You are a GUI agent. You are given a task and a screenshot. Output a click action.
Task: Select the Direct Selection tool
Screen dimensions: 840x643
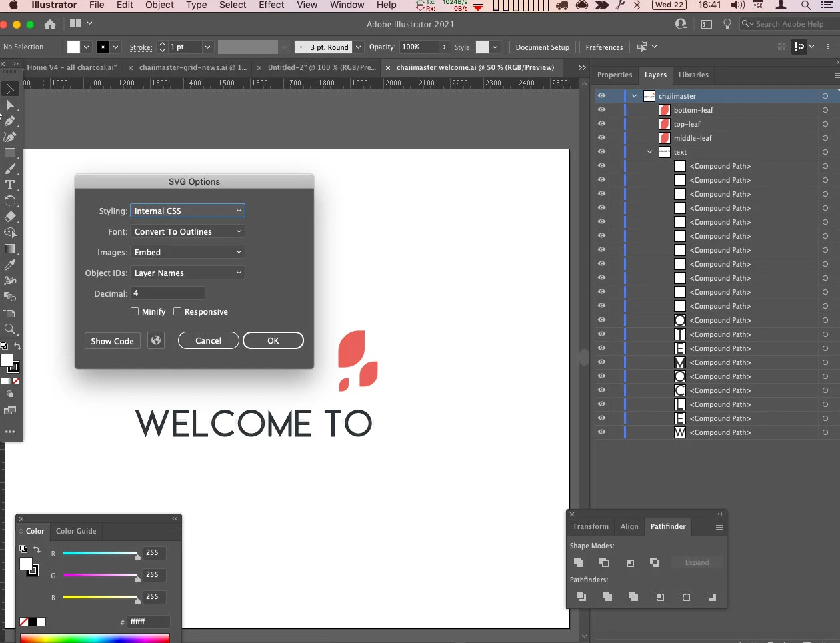[x=10, y=105]
